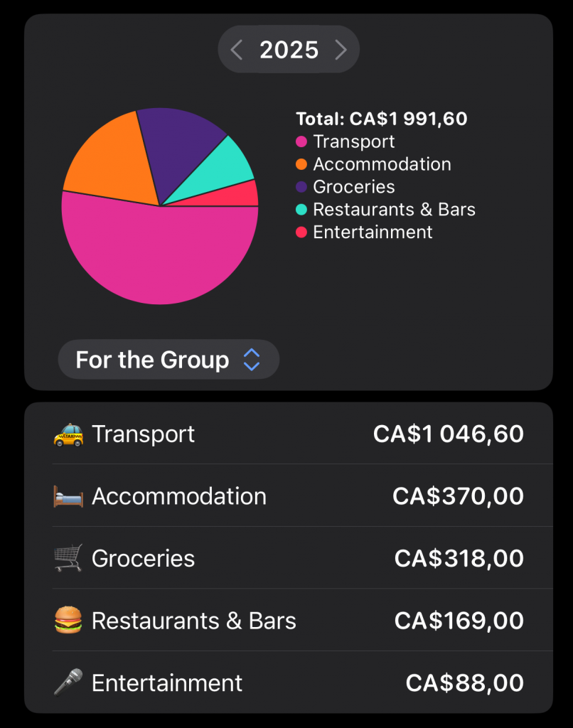
Task: Click the microphone Entertainment icon
Action: [68, 683]
